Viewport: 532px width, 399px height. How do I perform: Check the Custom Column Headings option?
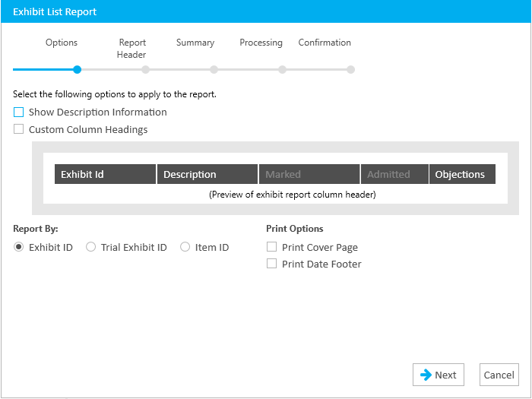[x=19, y=130]
